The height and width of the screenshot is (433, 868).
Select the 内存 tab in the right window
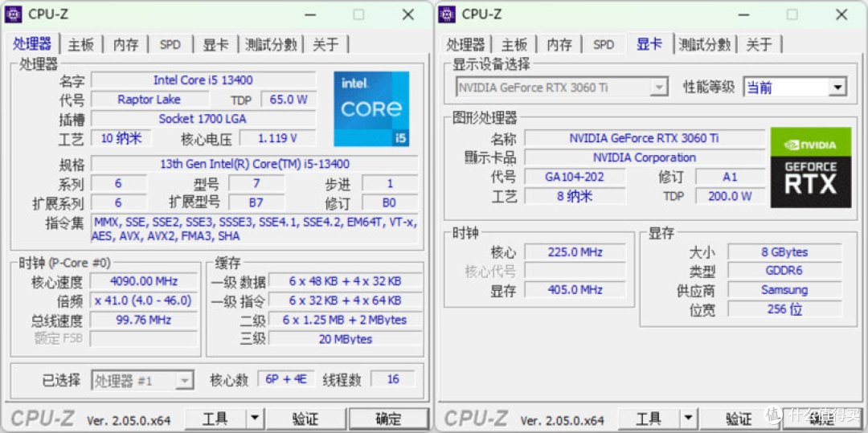(559, 45)
